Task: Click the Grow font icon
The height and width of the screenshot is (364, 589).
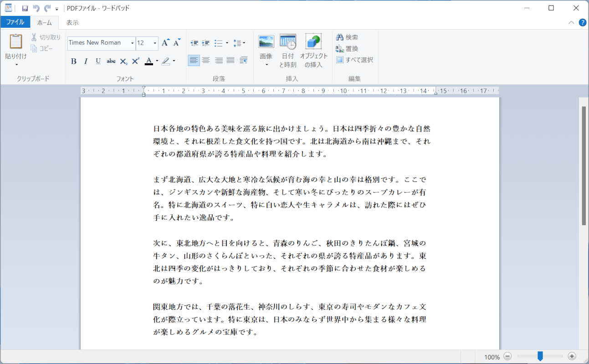Action: [x=166, y=42]
